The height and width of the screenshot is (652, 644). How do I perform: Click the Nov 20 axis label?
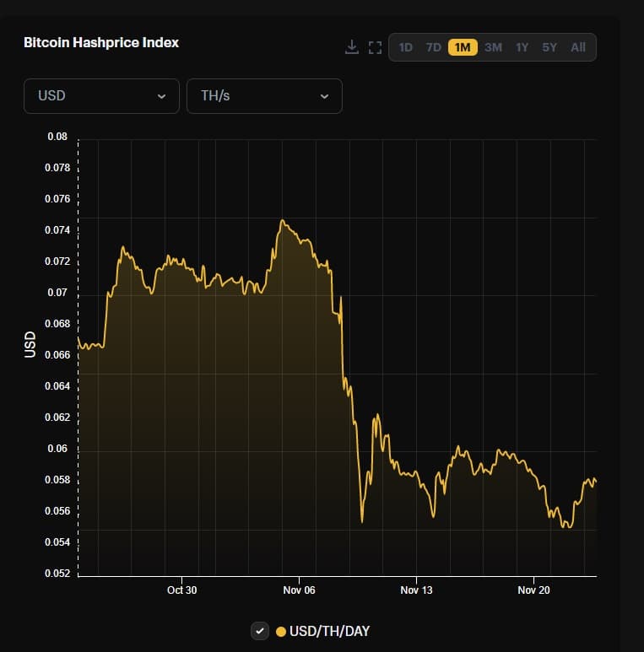pos(533,590)
